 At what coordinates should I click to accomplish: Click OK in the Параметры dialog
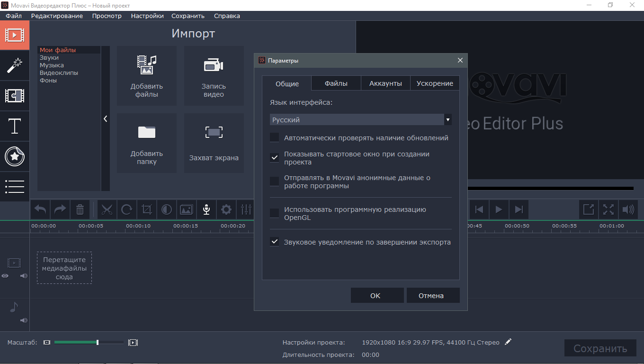377,295
